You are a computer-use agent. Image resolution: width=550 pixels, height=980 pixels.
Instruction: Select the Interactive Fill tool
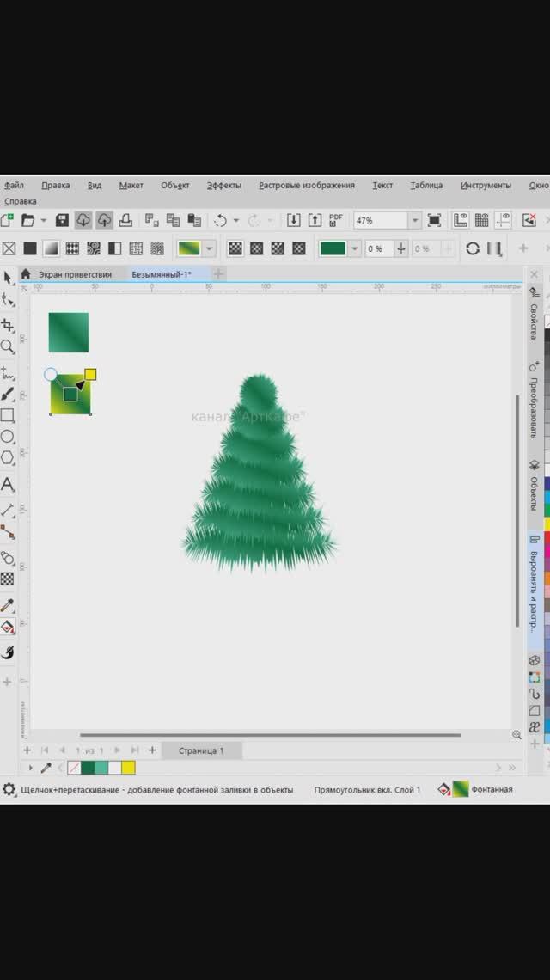tap(8, 627)
